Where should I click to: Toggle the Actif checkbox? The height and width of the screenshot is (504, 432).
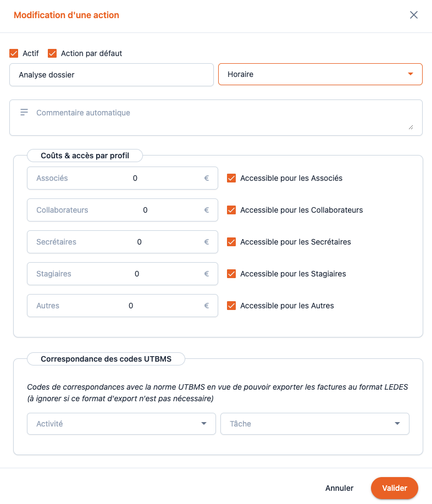click(14, 53)
